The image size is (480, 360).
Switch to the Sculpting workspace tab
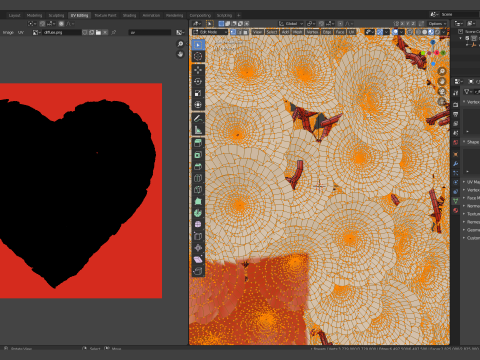pos(56,15)
